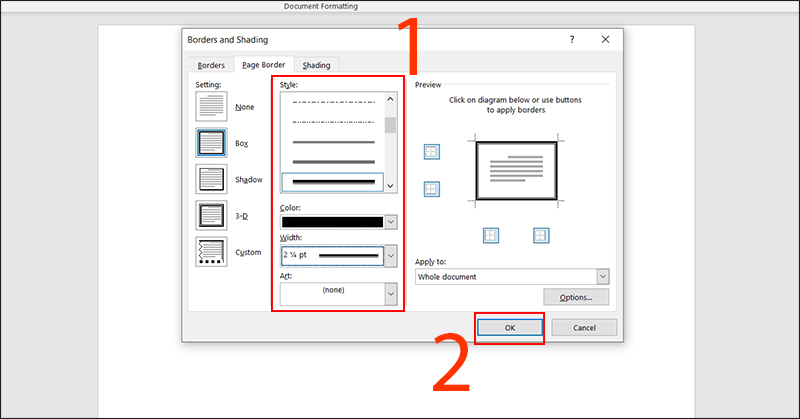Click the page preview diagram

point(516,171)
